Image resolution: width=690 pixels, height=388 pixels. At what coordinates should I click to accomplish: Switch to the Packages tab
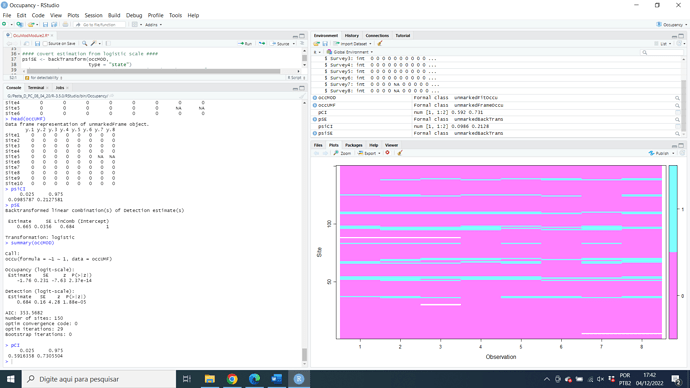[x=353, y=145]
